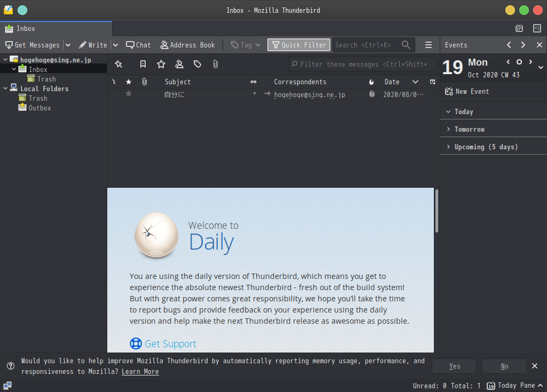
Task: Toggle attachment messages filter
Action: [216, 64]
